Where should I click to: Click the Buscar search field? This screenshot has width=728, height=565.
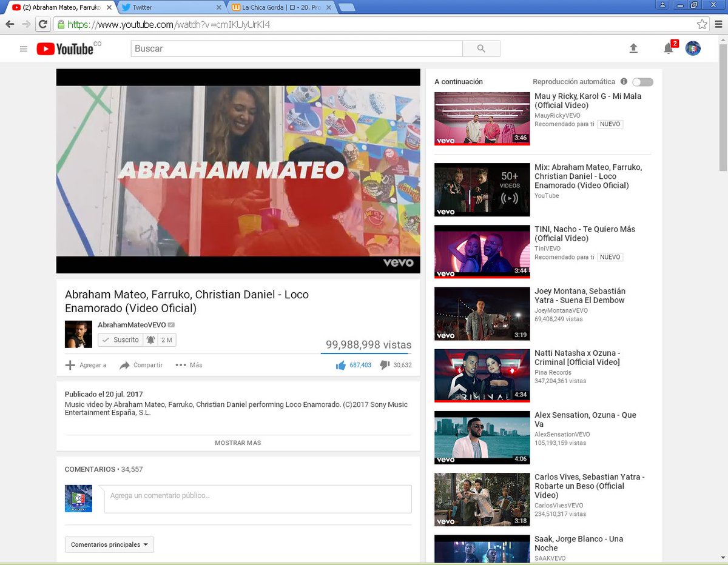(297, 48)
